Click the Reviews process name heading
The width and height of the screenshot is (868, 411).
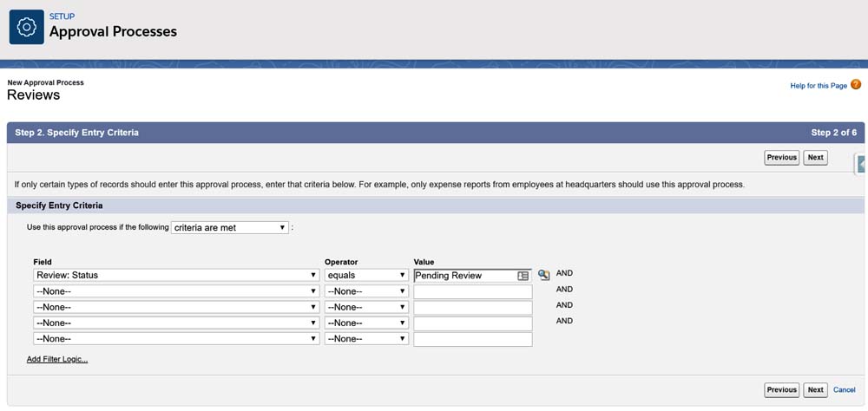tap(33, 95)
